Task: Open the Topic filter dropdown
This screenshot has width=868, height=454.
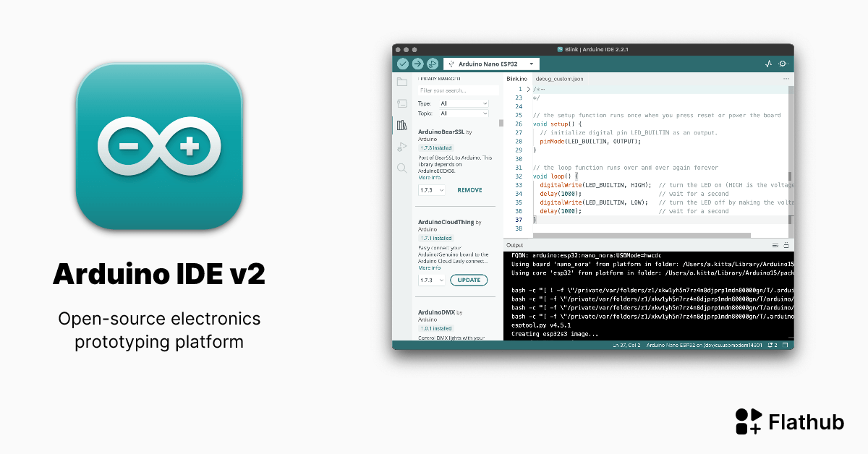Action: coord(463,113)
